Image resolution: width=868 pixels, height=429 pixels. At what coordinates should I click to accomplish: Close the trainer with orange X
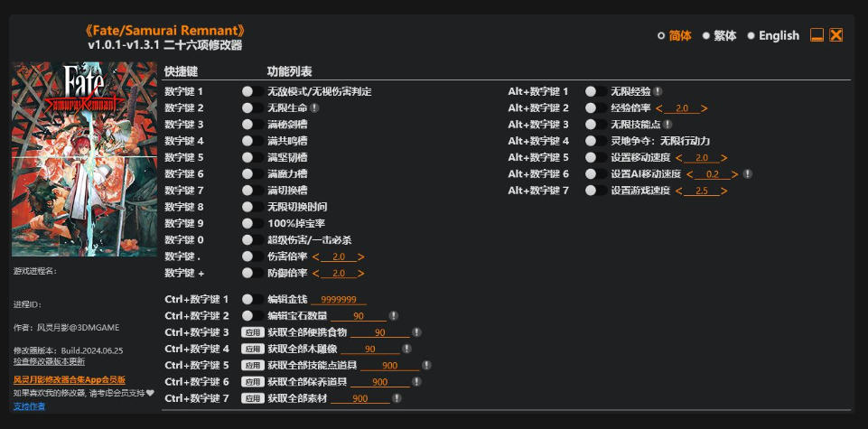(835, 35)
